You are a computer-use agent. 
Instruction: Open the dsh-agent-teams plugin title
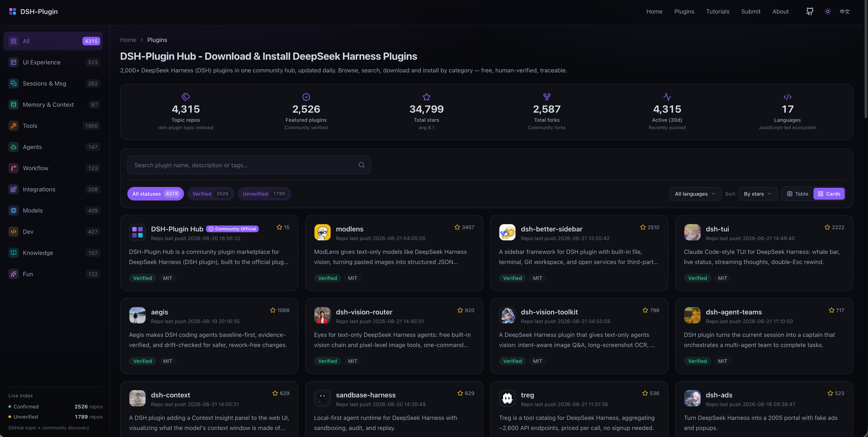coord(733,312)
